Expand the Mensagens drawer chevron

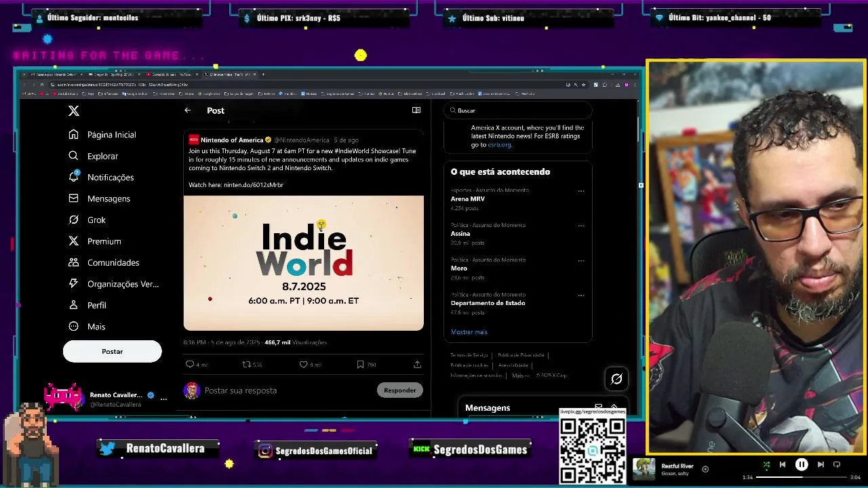click(x=614, y=407)
